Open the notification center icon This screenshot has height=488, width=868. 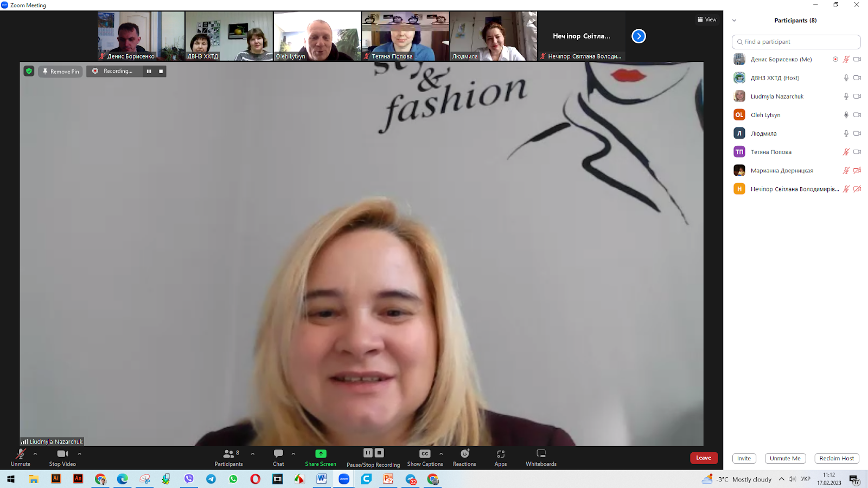[854, 479]
